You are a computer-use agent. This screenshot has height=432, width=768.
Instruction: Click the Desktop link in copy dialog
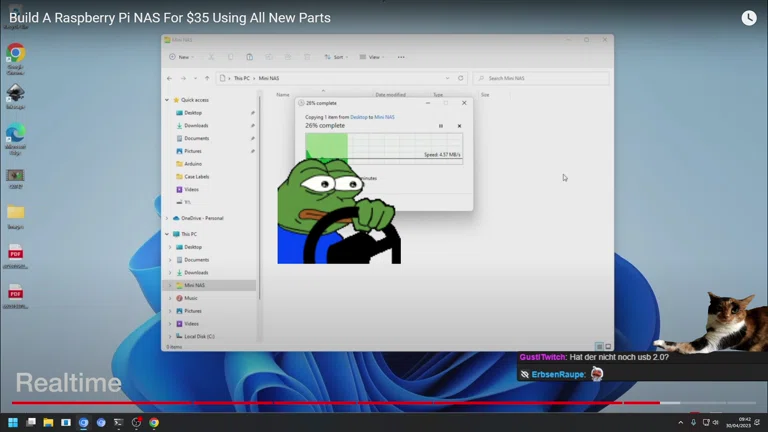click(358, 117)
